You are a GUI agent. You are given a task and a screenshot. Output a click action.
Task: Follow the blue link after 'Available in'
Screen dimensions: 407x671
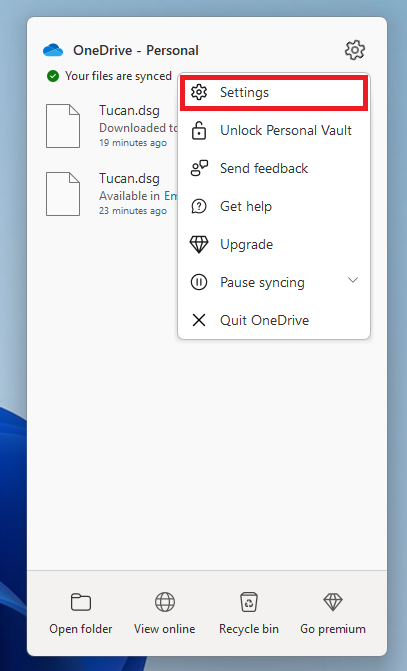pyautogui.click(x=170, y=196)
